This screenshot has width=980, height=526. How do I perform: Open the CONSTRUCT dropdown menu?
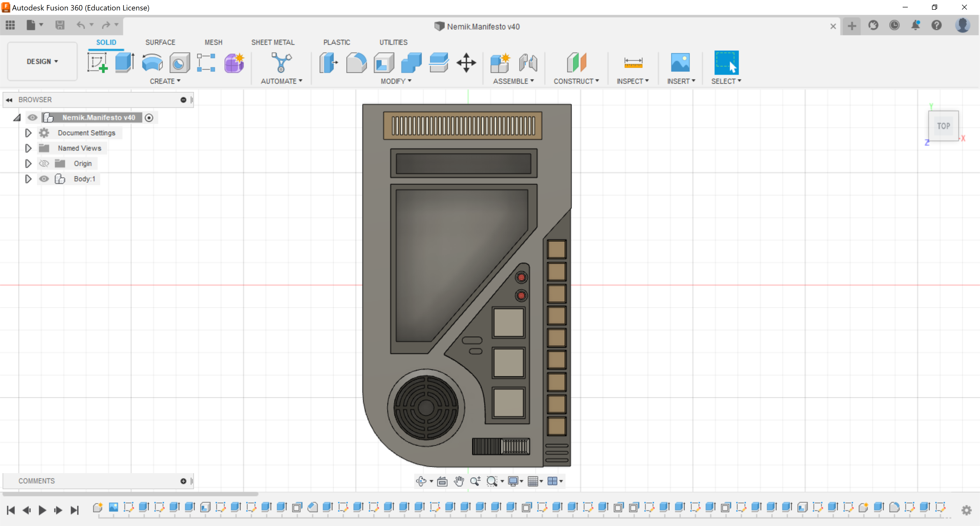tap(576, 81)
